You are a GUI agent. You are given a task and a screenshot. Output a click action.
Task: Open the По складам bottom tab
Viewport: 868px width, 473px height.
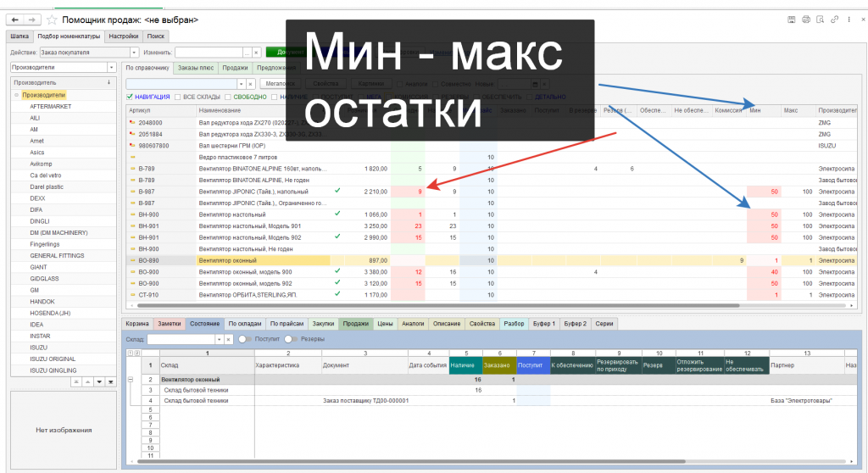click(x=245, y=324)
